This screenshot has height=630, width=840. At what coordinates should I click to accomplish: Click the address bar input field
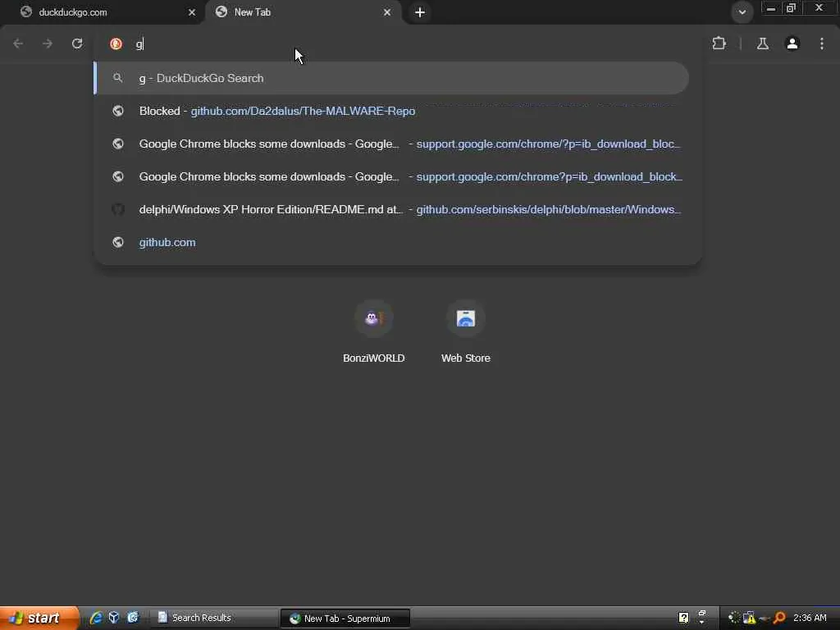coord(396,44)
